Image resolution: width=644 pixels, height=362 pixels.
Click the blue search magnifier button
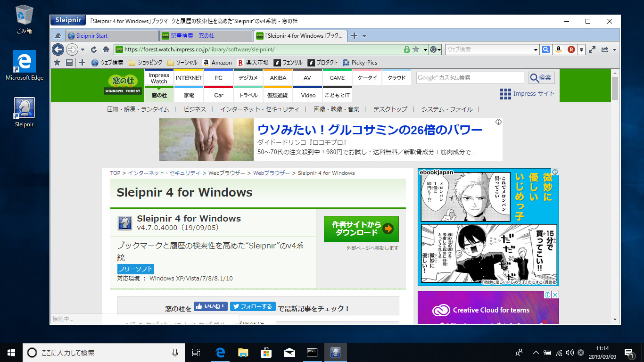tap(545, 49)
